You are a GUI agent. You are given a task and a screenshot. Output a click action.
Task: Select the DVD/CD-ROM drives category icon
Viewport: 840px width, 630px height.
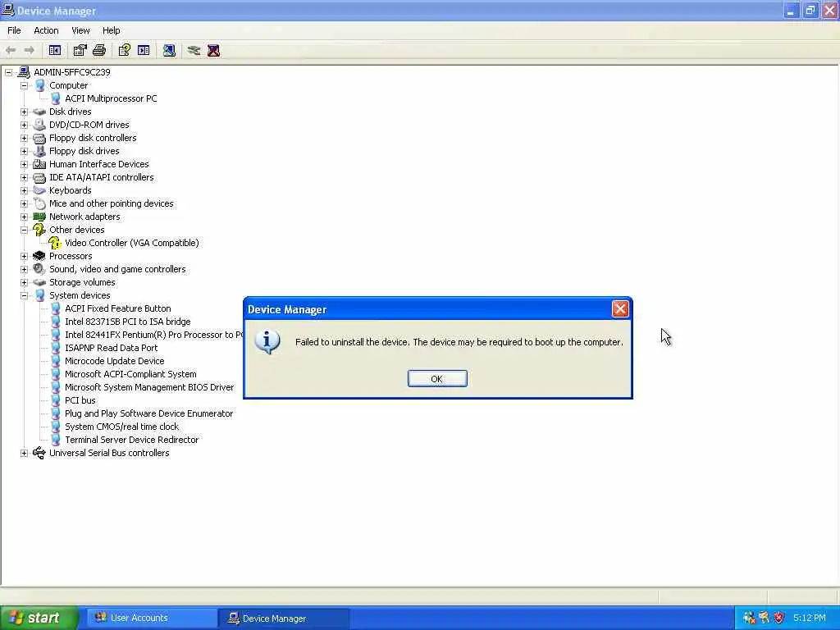[39, 125]
